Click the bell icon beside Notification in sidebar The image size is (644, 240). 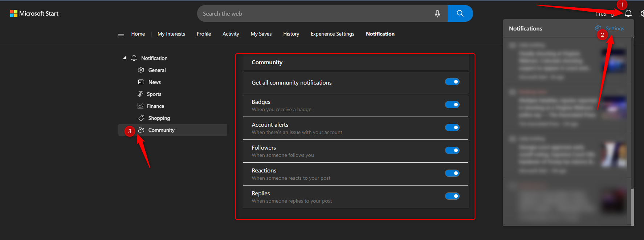coord(134,58)
